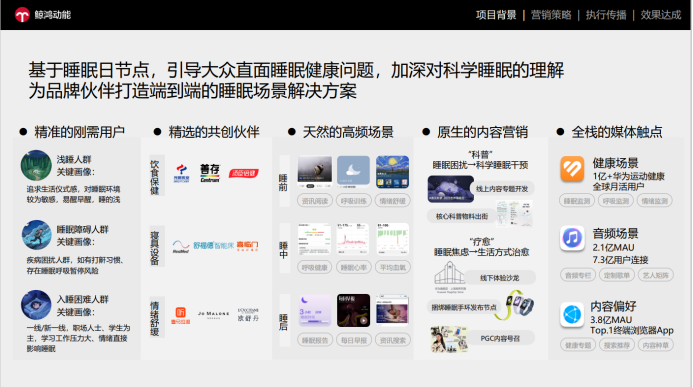Viewport: 693px width, 388px height.
Task: Click the 善存 Centrum logo
Action: [210, 173]
